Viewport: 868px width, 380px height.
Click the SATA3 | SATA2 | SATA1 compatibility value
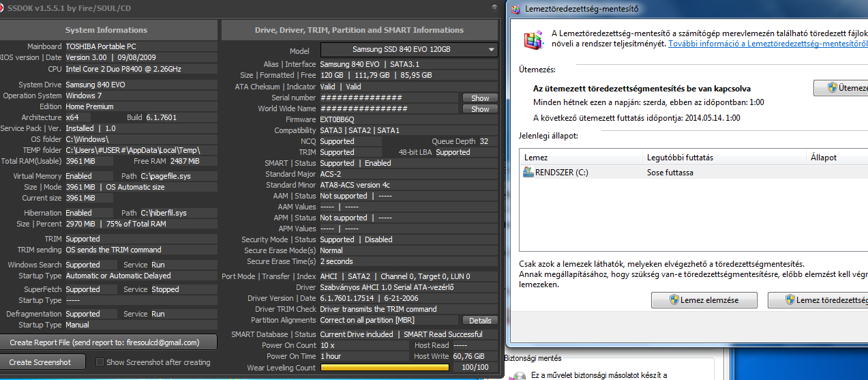pos(360,130)
